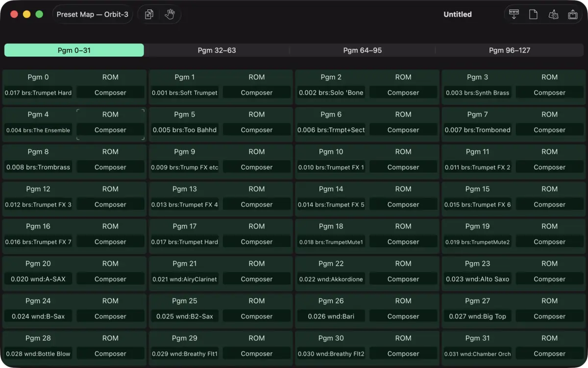This screenshot has width=588, height=368.
Task: Show the Pgm 64–95 tab
Action: 362,50
